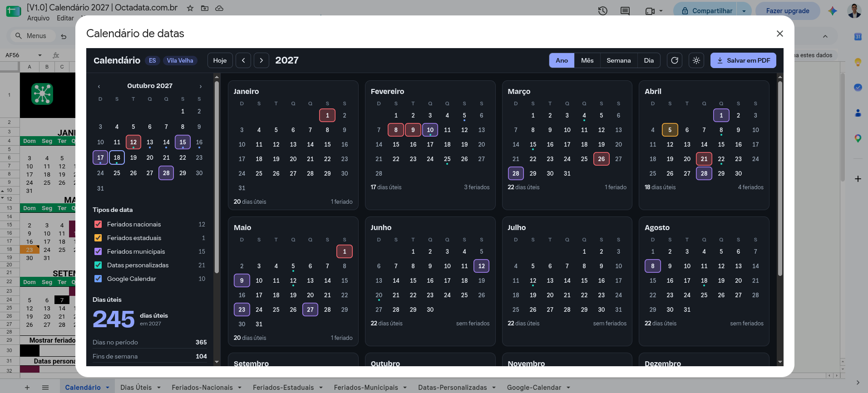Uncheck Google Calendar checkbox

coord(98,279)
